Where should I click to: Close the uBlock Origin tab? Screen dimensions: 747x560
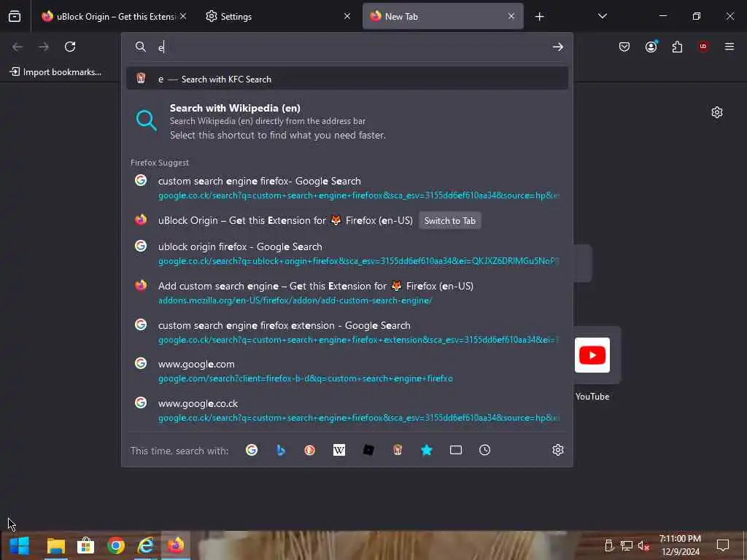183,16
